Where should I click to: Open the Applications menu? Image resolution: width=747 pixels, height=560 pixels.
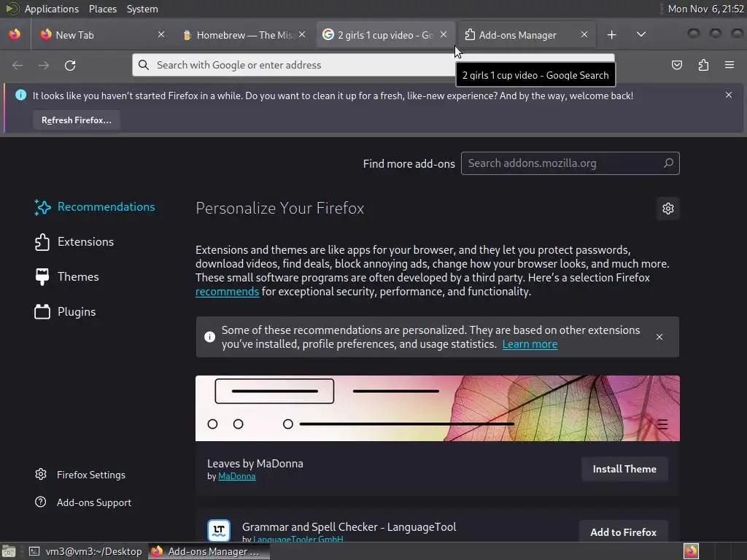point(52,9)
